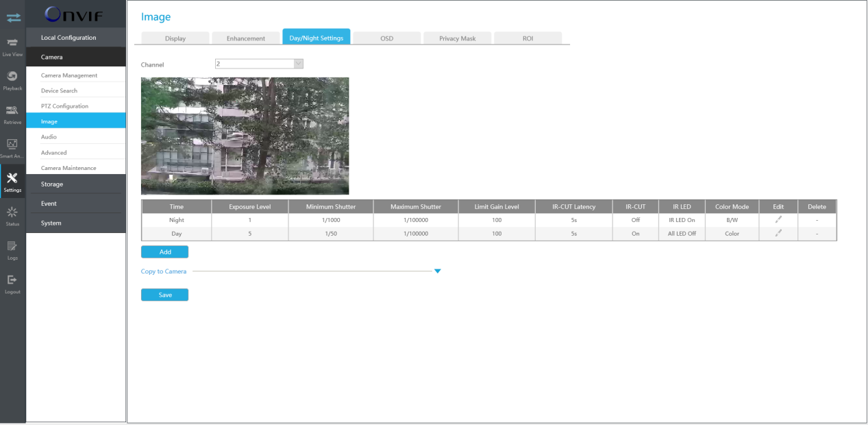
Task: Edit the Day schedule row
Action: pos(778,234)
